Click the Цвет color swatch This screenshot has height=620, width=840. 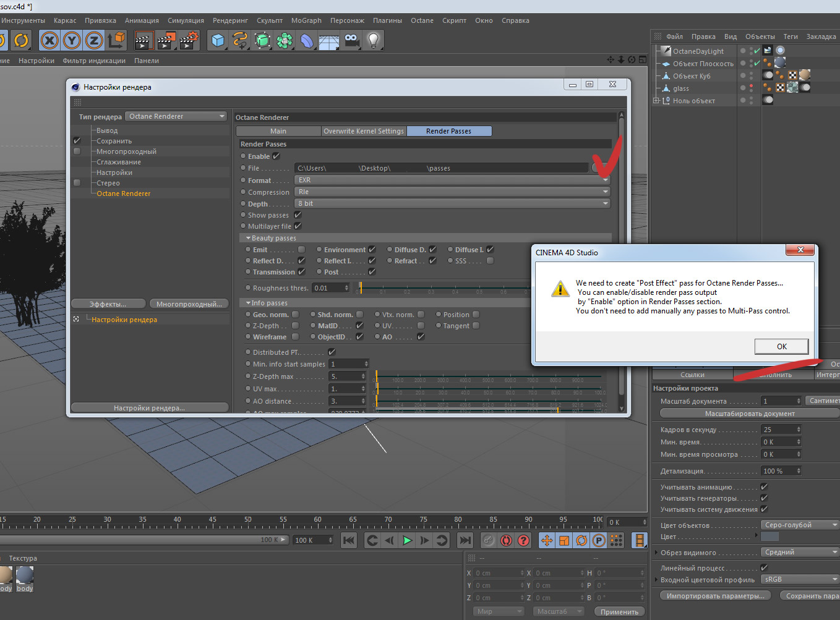click(x=769, y=537)
